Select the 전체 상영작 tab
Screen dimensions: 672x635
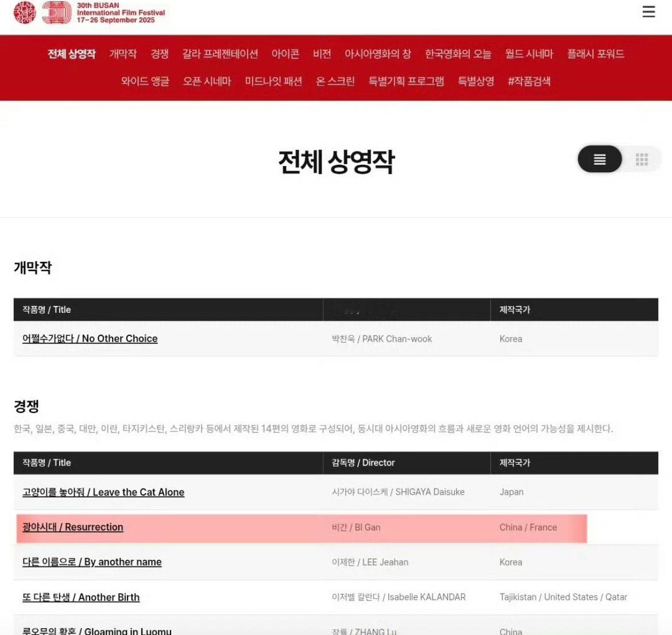pyautogui.click(x=72, y=54)
